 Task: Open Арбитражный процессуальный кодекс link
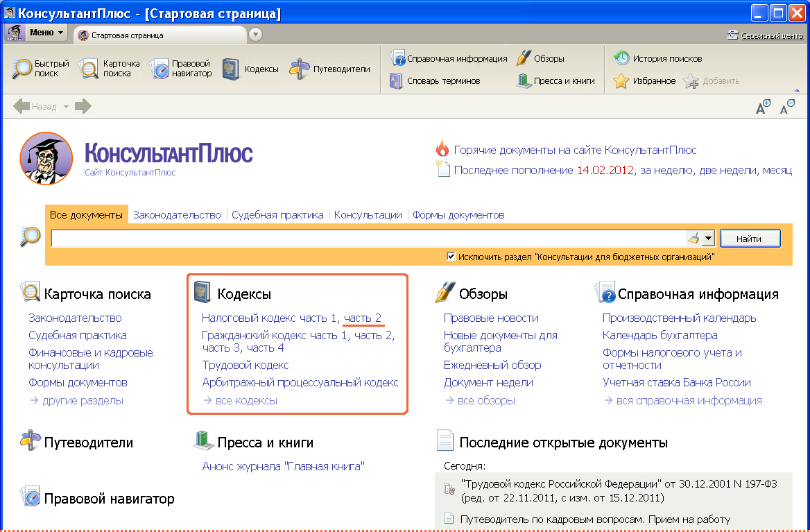(300, 383)
